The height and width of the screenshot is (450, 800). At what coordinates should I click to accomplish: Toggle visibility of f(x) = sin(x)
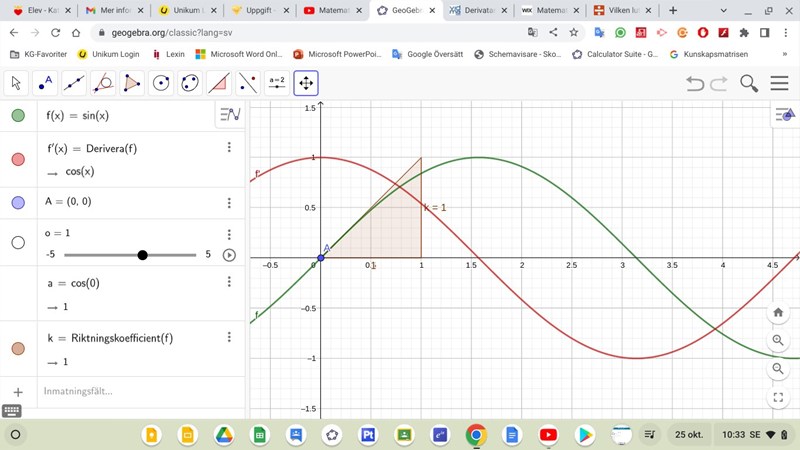18,116
